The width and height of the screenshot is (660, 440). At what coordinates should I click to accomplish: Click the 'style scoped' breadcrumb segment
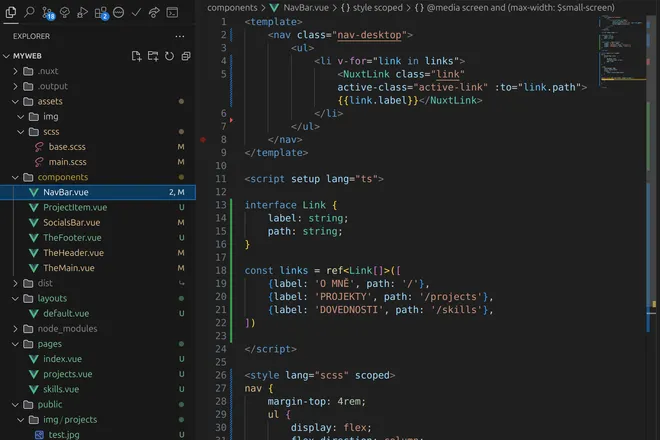click(x=376, y=7)
